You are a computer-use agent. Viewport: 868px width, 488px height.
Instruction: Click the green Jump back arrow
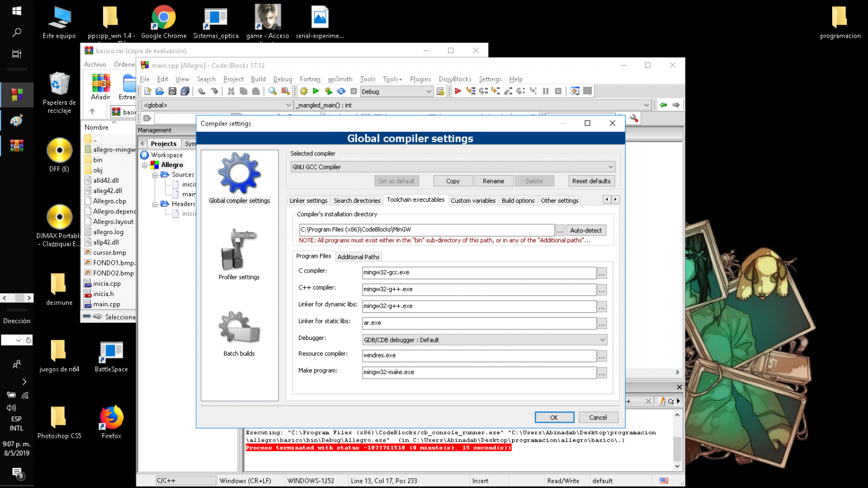pyautogui.click(x=663, y=105)
